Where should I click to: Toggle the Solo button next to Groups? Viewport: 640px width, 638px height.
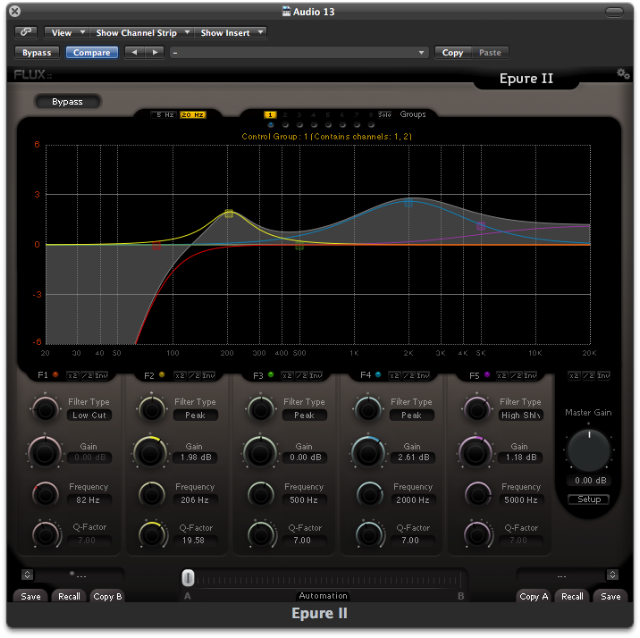click(x=384, y=114)
